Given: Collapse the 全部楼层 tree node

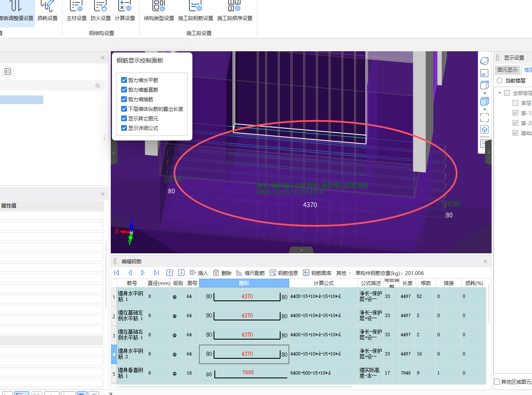Looking at the screenshot, I should point(500,93).
